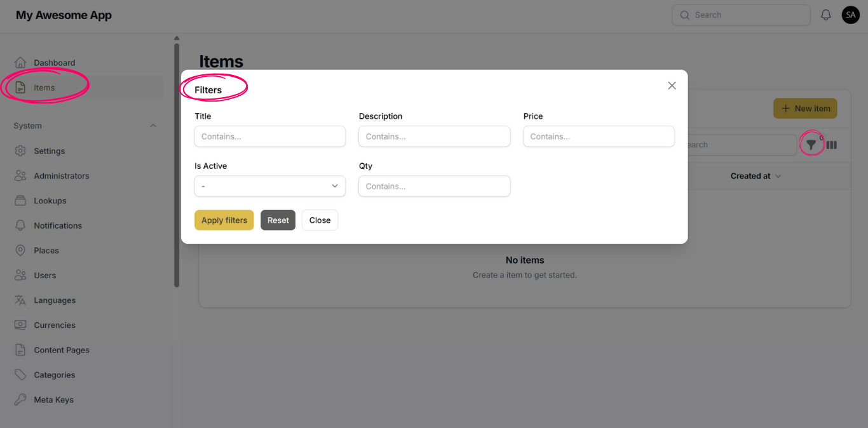Viewport: 868px width, 428px height.
Task: Click the sidebar vertical scrollbar
Action: click(x=177, y=165)
